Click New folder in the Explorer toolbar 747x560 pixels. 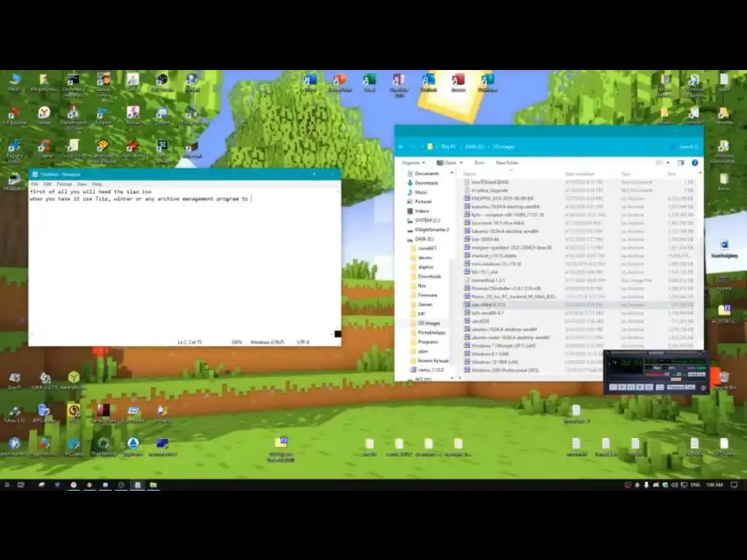[507, 163]
